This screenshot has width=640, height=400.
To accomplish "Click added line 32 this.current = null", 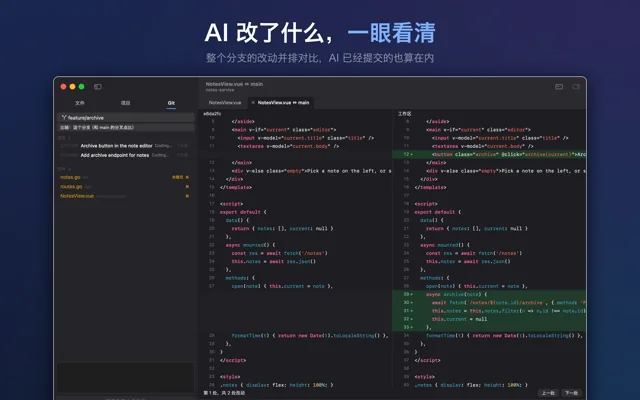I will [x=489, y=319].
